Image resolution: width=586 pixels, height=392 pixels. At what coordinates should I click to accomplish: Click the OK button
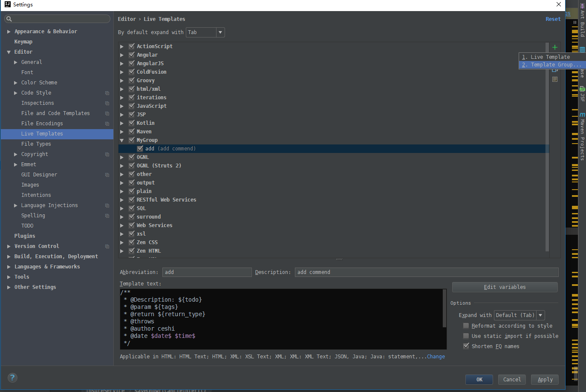pyautogui.click(x=479, y=380)
